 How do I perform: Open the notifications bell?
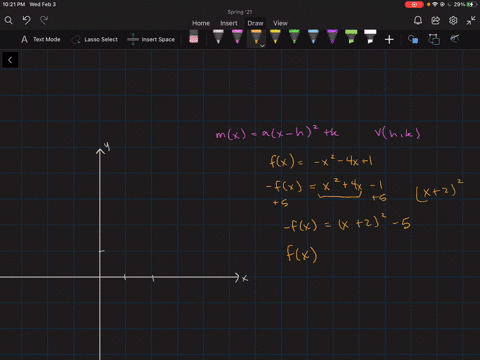pos(418,21)
